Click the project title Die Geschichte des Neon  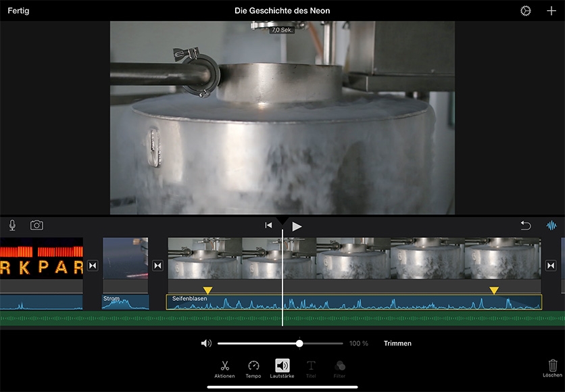click(282, 11)
